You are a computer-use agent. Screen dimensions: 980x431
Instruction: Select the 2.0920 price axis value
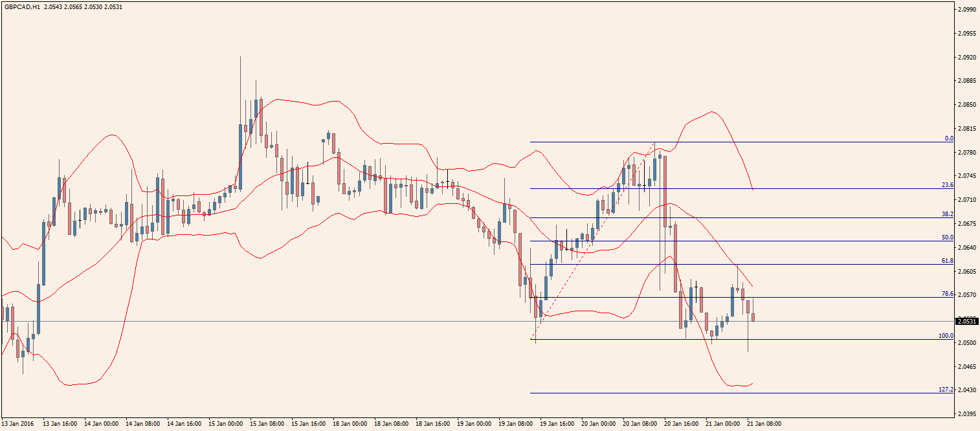(967, 58)
